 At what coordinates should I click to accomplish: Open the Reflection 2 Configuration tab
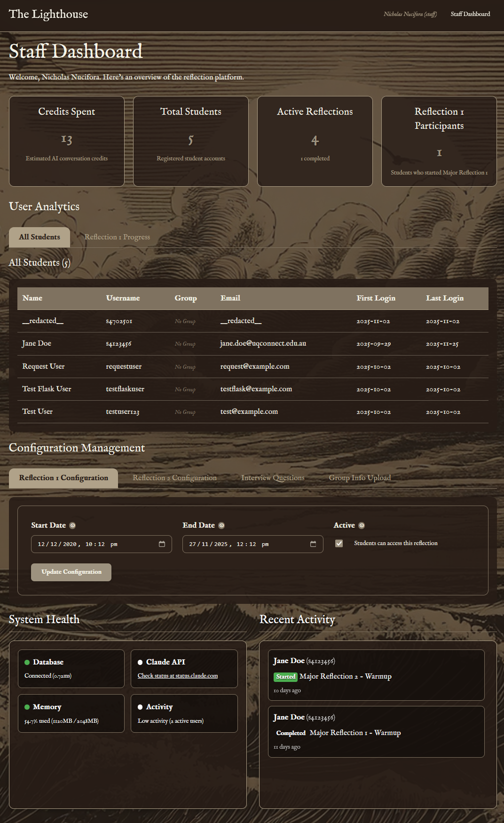coord(174,478)
